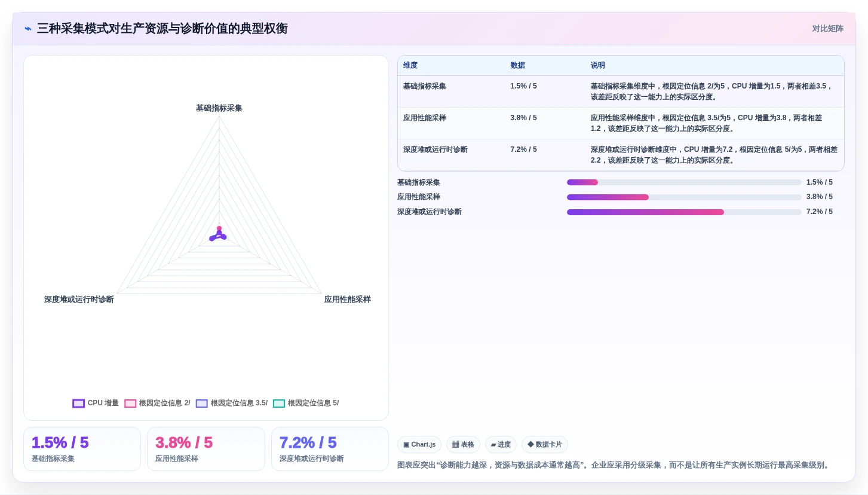Select the 数据卡片 tag chip
This screenshot has height=495, width=868.
click(x=545, y=444)
